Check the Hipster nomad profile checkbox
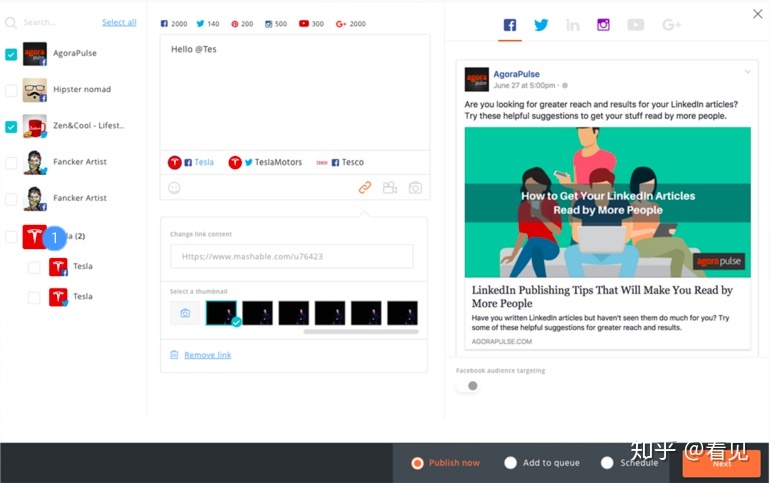The width and height of the screenshot is (770, 483). pos(11,90)
